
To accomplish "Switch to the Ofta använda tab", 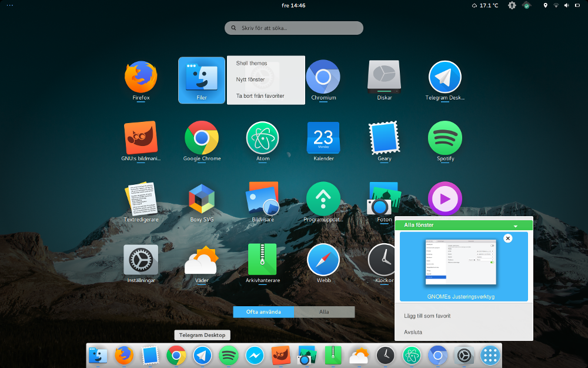I will (x=263, y=311).
